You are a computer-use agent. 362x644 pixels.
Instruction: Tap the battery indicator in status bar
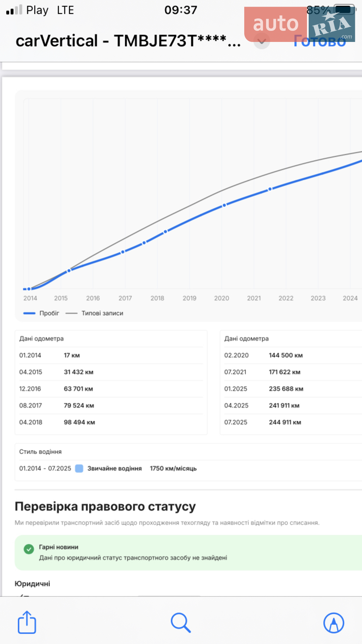pyautogui.click(x=345, y=10)
